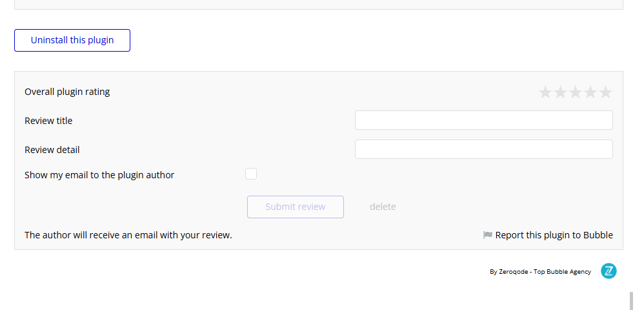Viewport: 644px width, 310px height.
Task: Click the Review title label text
Action: (48, 121)
